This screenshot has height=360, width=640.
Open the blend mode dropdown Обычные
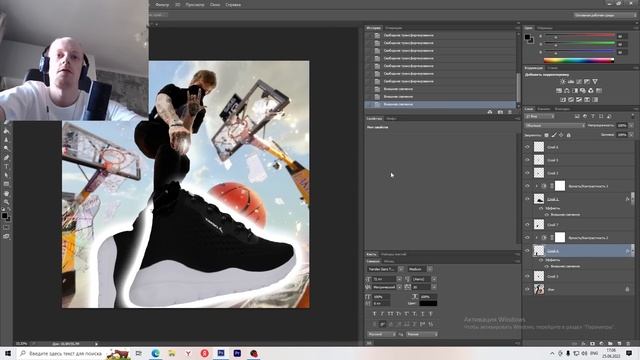click(555, 125)
